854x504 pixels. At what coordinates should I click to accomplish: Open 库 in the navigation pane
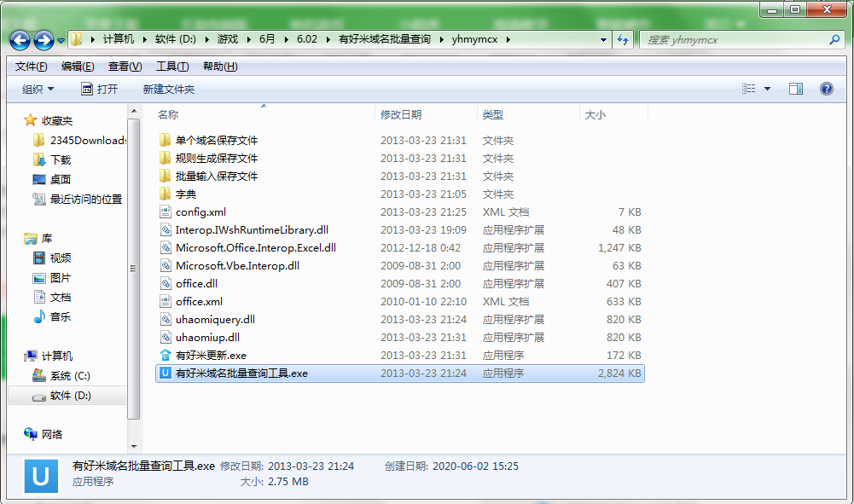click(47, 239)
